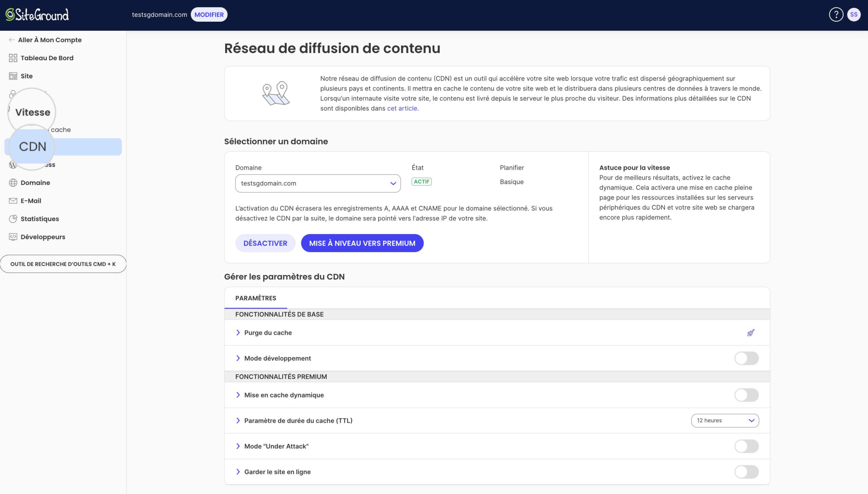Image resolution: width=868 pixels, height=494 pixels.
Task: Click the map pins CDN illustration
Action: point(276,93)
